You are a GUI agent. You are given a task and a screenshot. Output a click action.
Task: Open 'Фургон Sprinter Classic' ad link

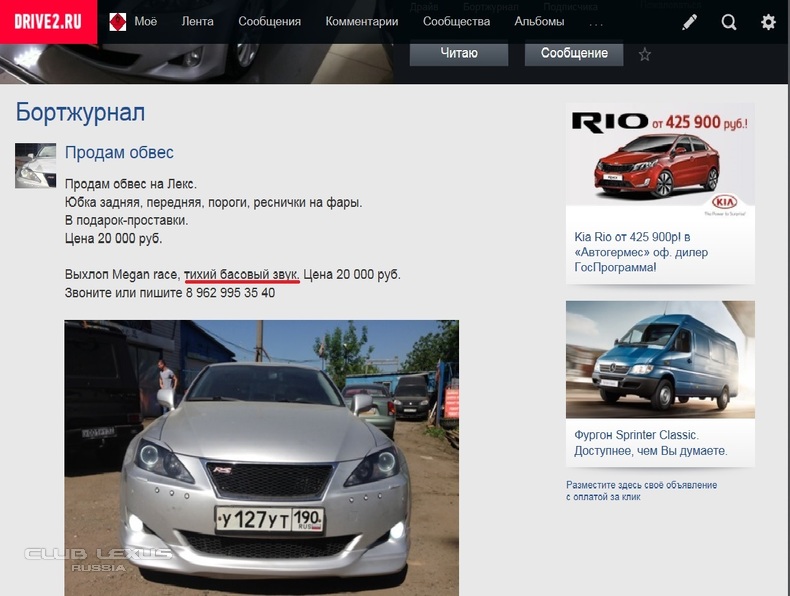(650, 443)
